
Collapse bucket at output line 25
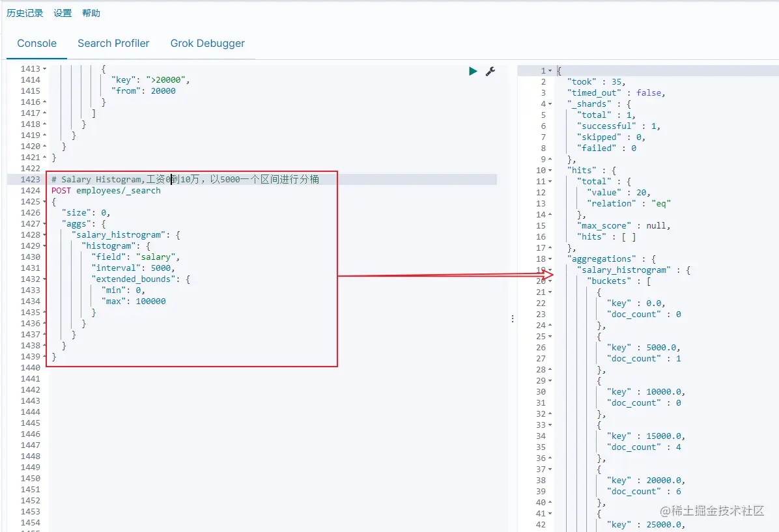coord(550,337)
